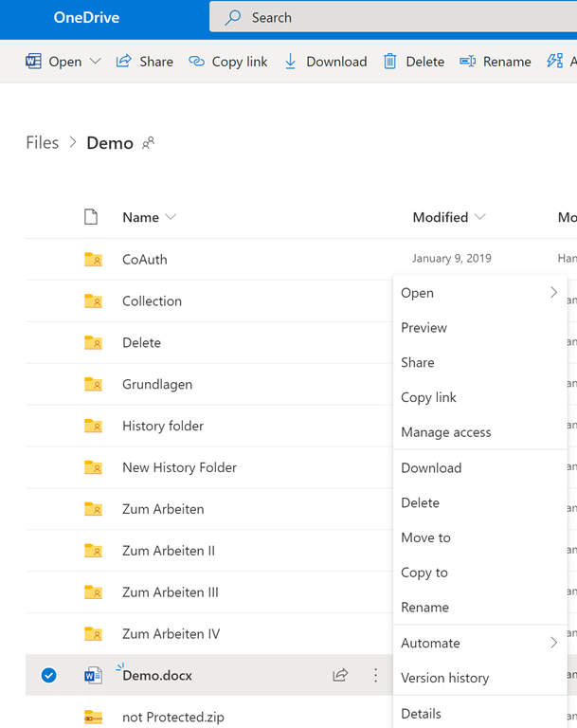Select Move to in the context menu
Viewport: 577px width, 728px height.
tap(425, 537)
